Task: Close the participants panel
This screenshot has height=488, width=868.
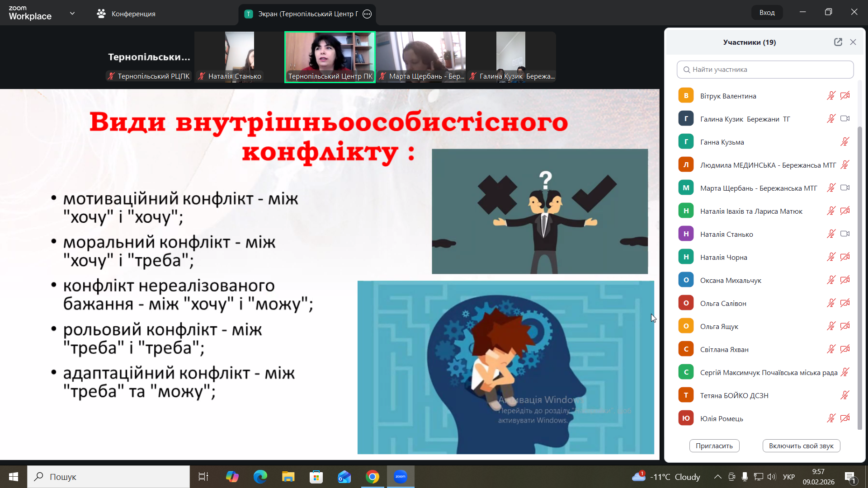Action: click(853, 42)
